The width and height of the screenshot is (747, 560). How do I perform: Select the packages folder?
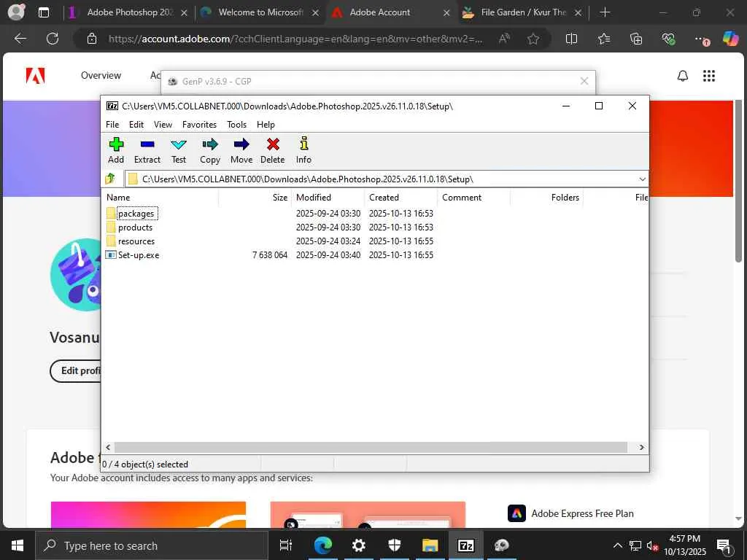pyautogui.click(x=136, y=214)
